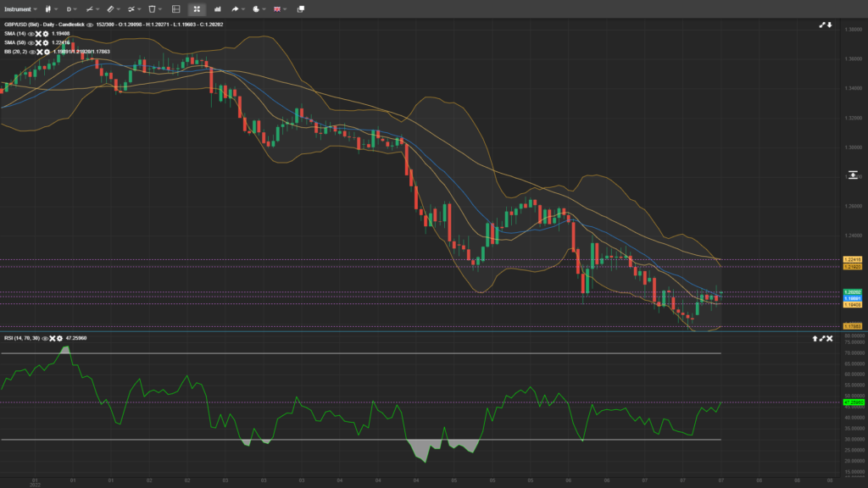The height and width of the screenshot is (488, 868).
Task: Toggle visibility of SMA (14) indicator
Action: 31,33
